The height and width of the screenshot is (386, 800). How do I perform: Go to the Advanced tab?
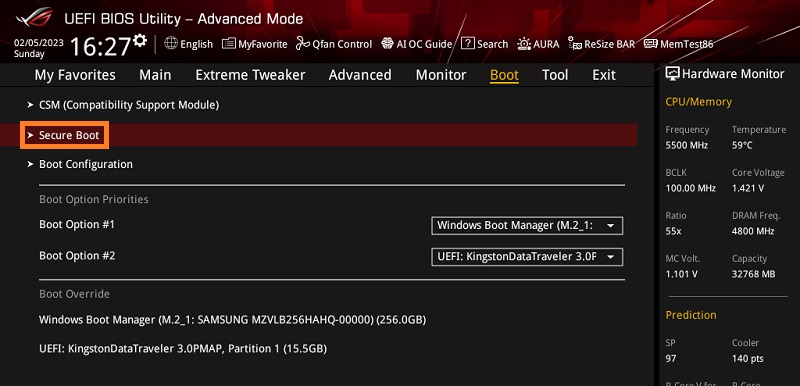(360, 75)
